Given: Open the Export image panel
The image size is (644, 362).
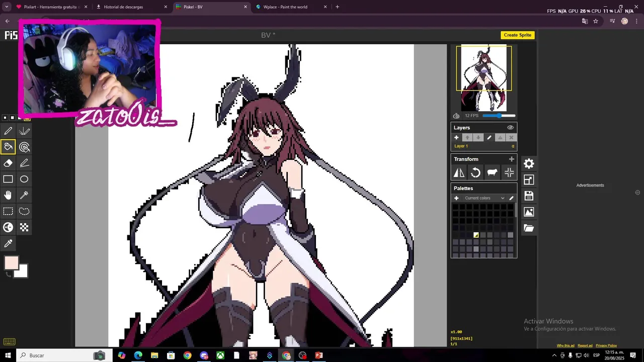Looking at the screenshot, I should tap(529, 212).
